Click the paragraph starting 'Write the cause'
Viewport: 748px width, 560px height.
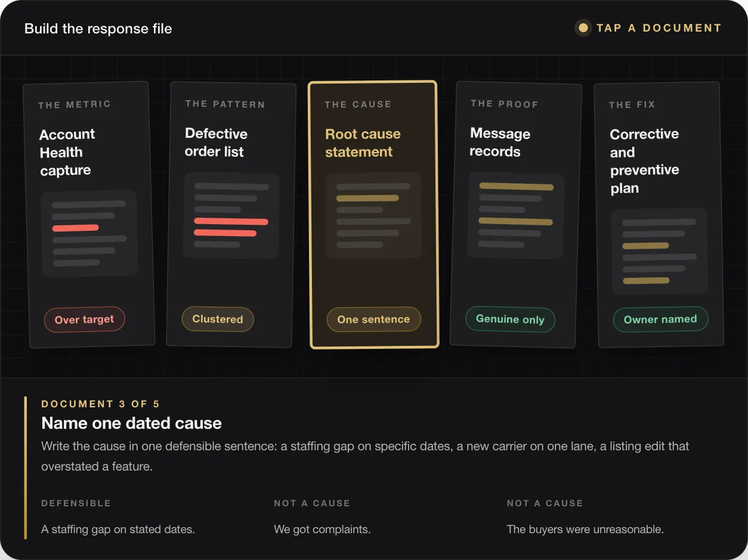click(x=365, y=456)
